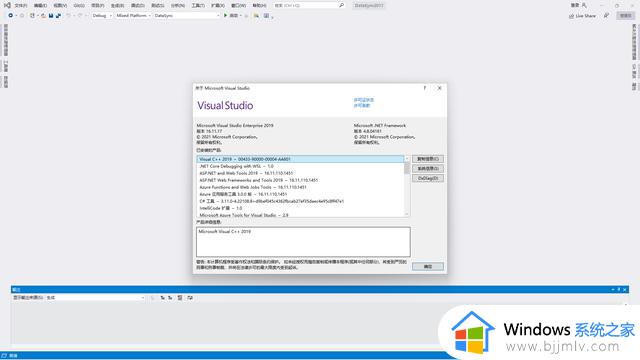Click the Output panel title bar label
Viewport: 640px width, 360px height.
click(x=16, y=289)
